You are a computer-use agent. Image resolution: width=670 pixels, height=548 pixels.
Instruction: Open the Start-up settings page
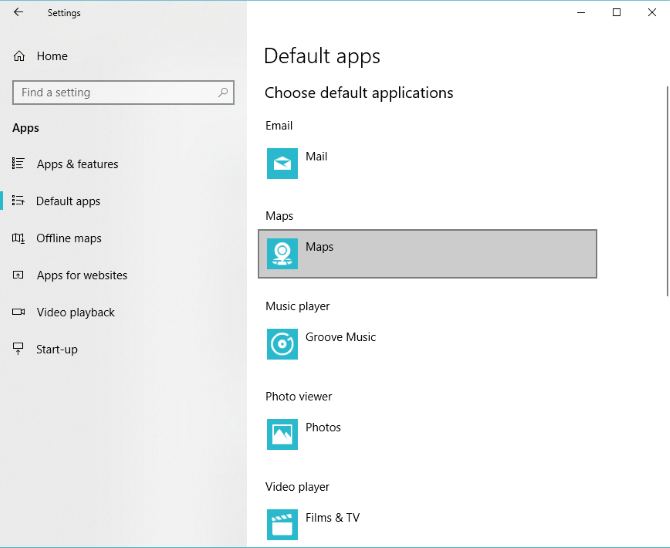(57, 349)
